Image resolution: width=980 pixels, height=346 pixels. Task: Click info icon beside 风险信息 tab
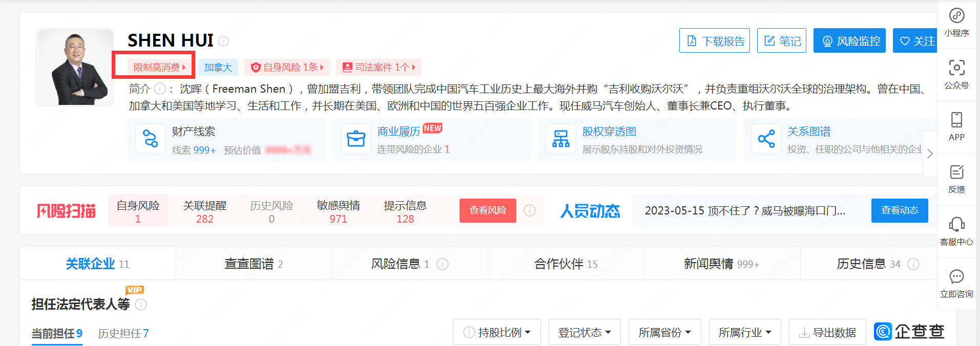443,264
